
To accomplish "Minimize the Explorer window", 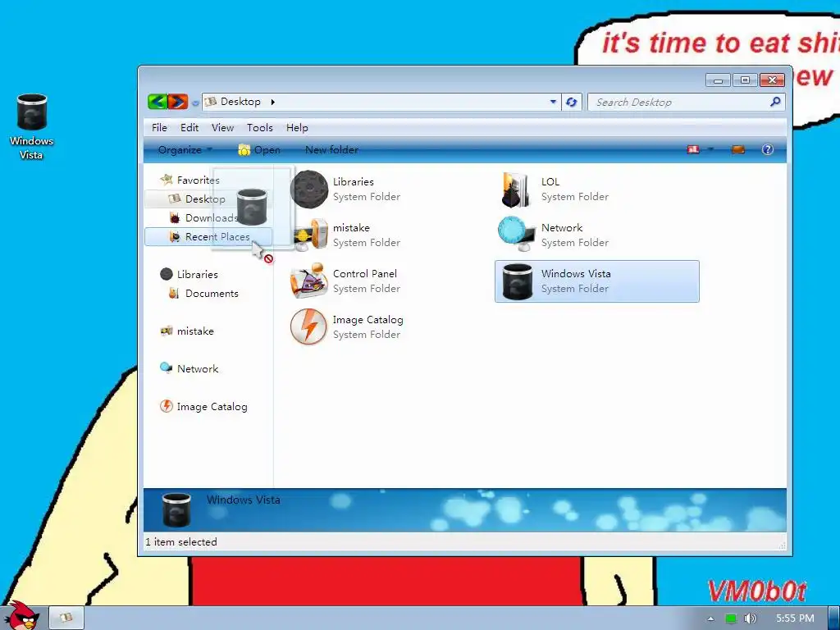I will [x=718, y=80].
